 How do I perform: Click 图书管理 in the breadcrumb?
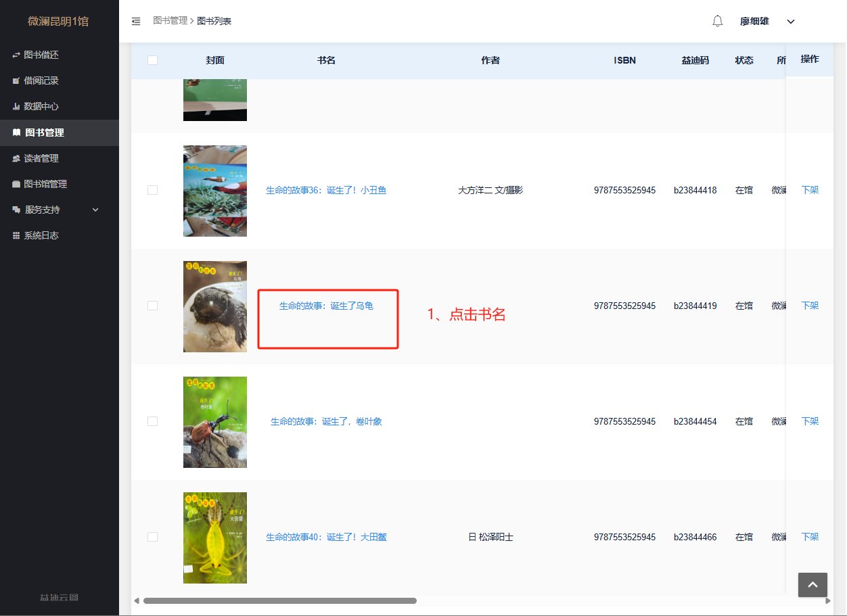(x=170, y=21)
